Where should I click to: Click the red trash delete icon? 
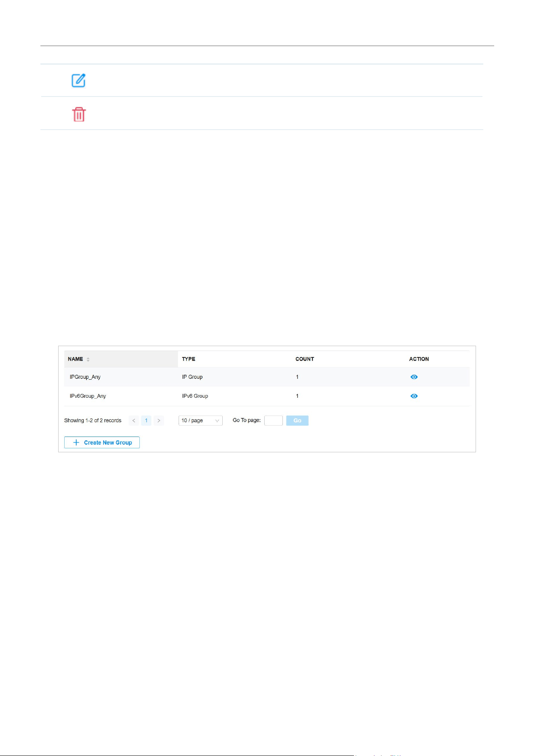[x=79, y=114]
